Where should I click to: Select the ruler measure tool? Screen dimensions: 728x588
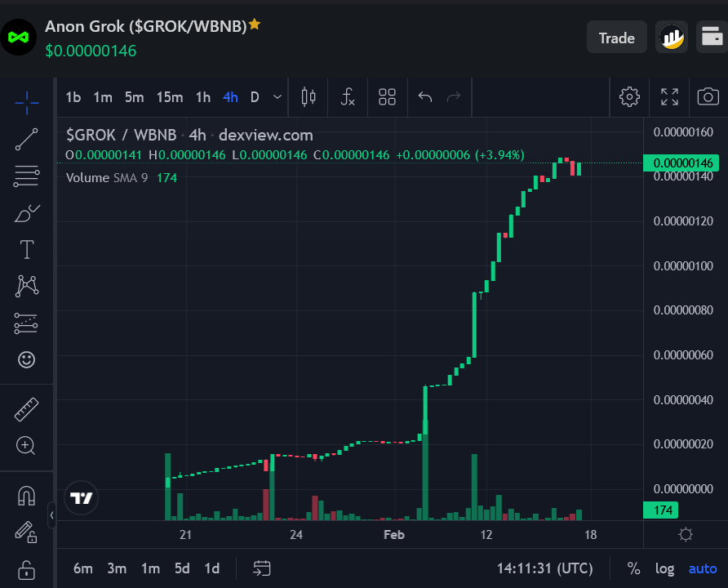click(x=26, y=409)
